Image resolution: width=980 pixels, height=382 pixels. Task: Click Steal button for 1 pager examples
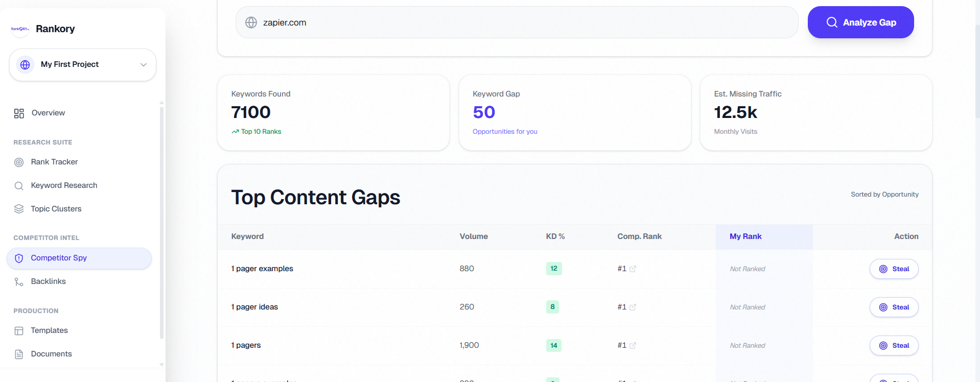(x=894, y=269)
